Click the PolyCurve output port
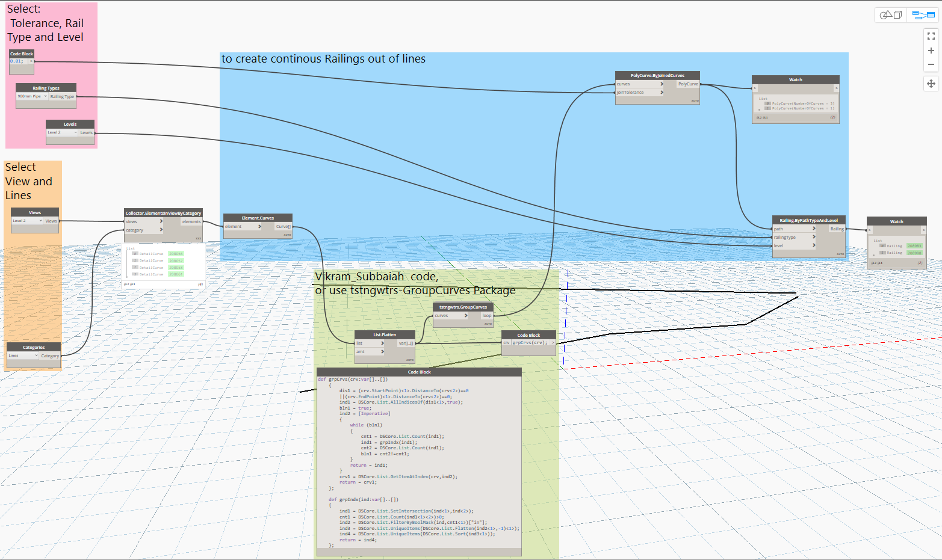This screenshot has width=942, height=560. [x=687, y=84]
